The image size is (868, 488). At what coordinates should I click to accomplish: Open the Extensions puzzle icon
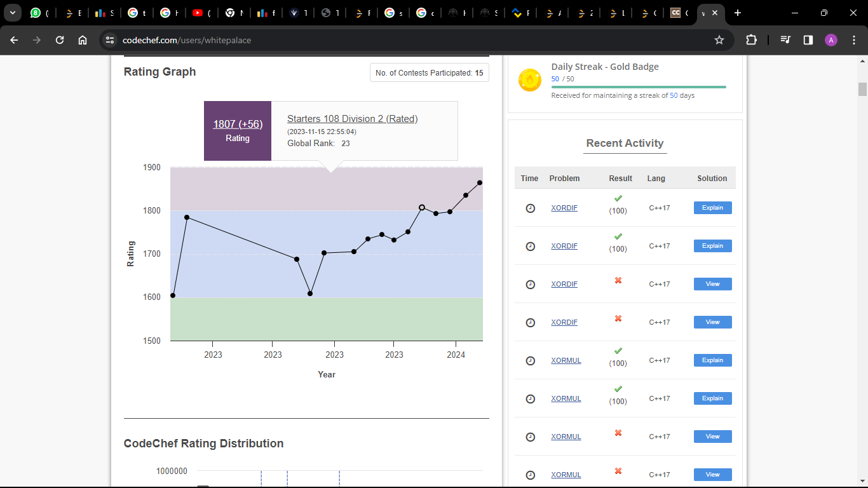point(751,40)
